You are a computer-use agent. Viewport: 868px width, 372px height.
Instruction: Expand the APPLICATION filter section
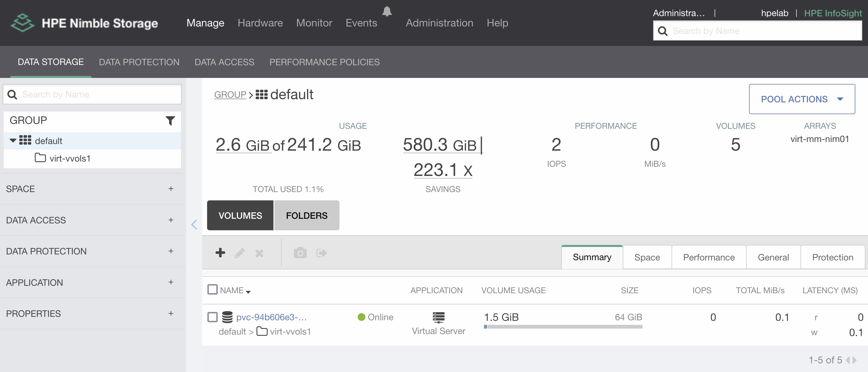click(x=171, y=282)
